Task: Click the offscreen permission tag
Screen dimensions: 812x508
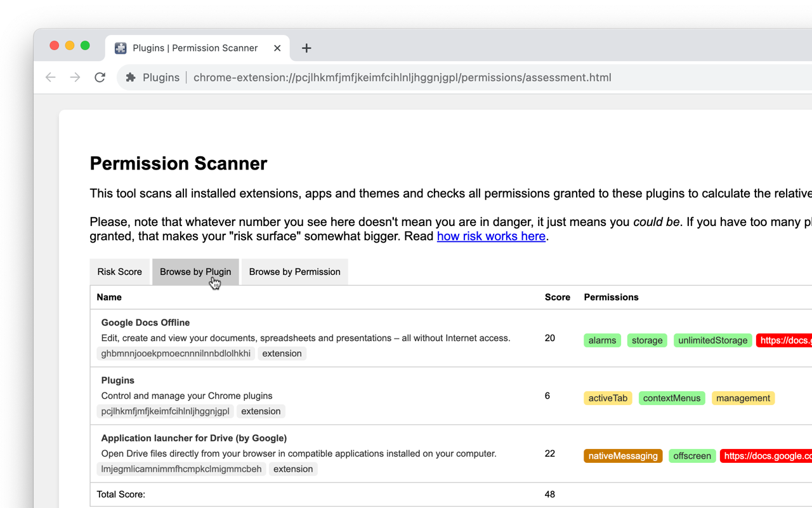Action: pos(691,456)
